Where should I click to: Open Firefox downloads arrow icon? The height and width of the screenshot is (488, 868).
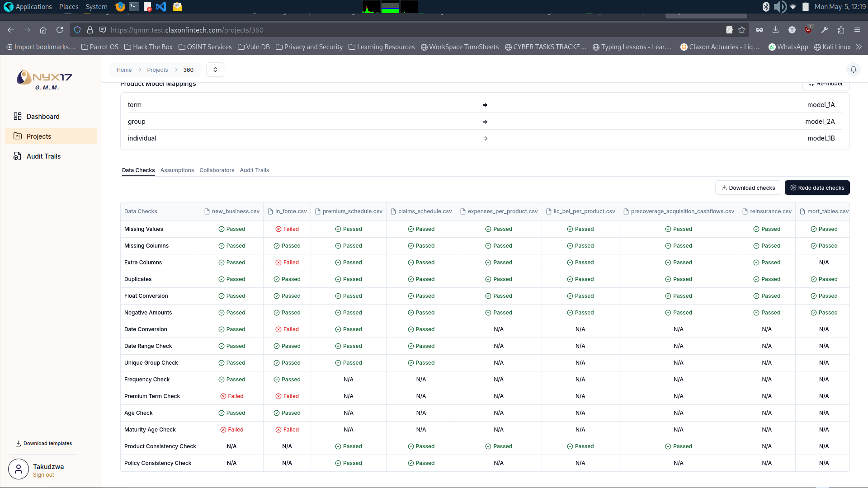coord(775,30)
